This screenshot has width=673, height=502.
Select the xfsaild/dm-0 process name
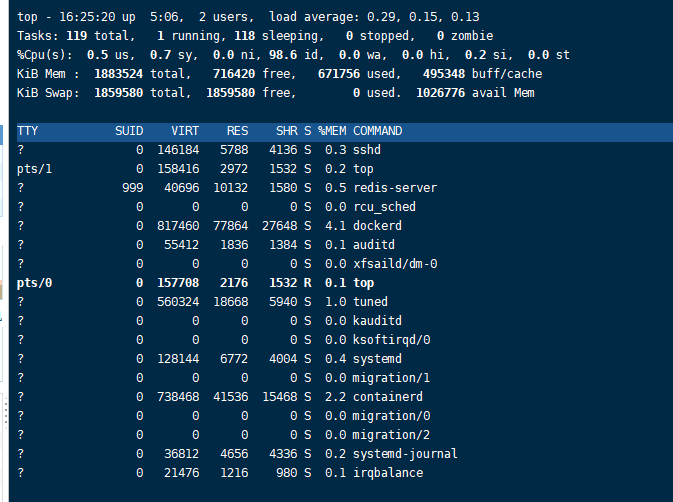(395, 264)
